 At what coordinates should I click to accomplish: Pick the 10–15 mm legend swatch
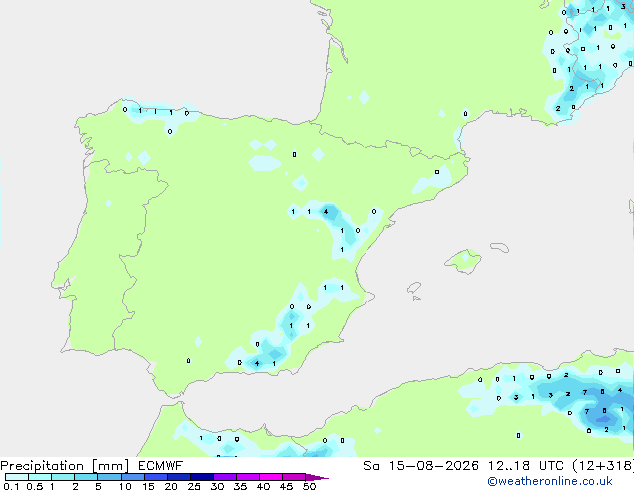pos(132,477)
